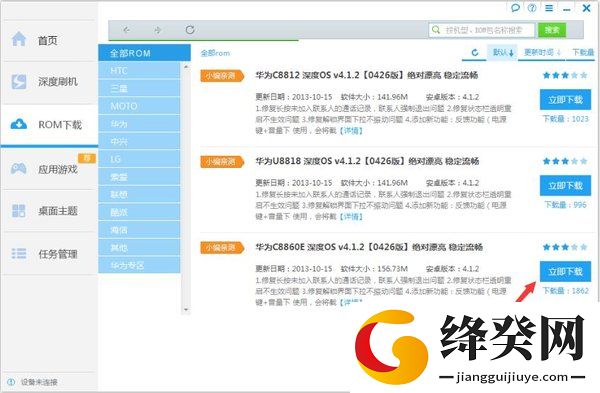
Task: Click the orange badge on 应用游戏
Action: (87, 158)
